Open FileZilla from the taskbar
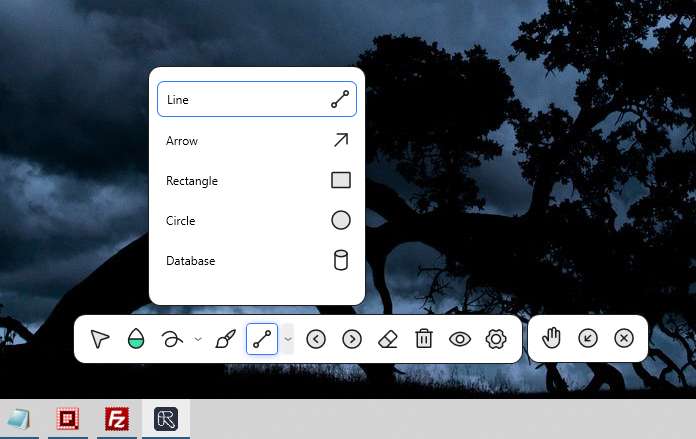Image resolution: width=696 pixels, height=439 pixels. [x=117, y=419]
